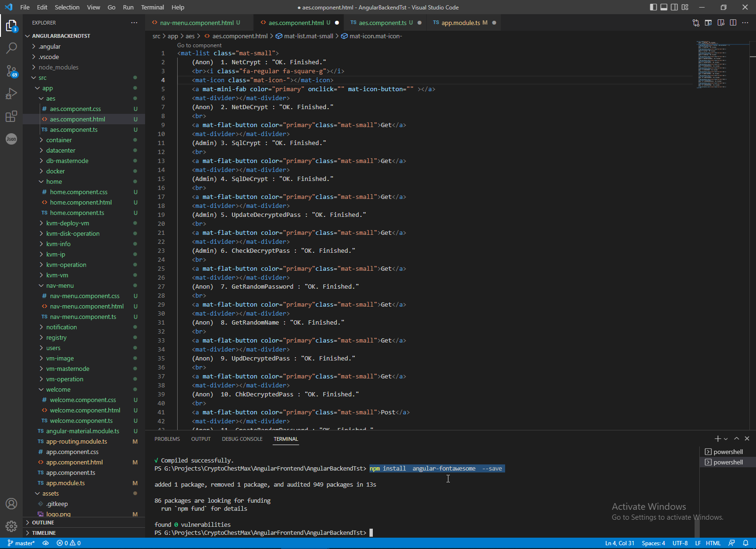Click the Customize Layout icon
The height and width of the screenshot is (549, 756).
pos(685,7)
